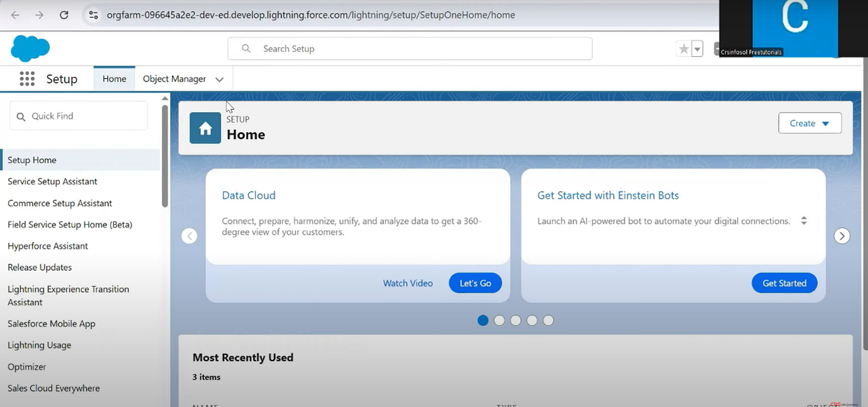Select the fifth carousel page dot

pyautogui.click(x=548, y=320)
